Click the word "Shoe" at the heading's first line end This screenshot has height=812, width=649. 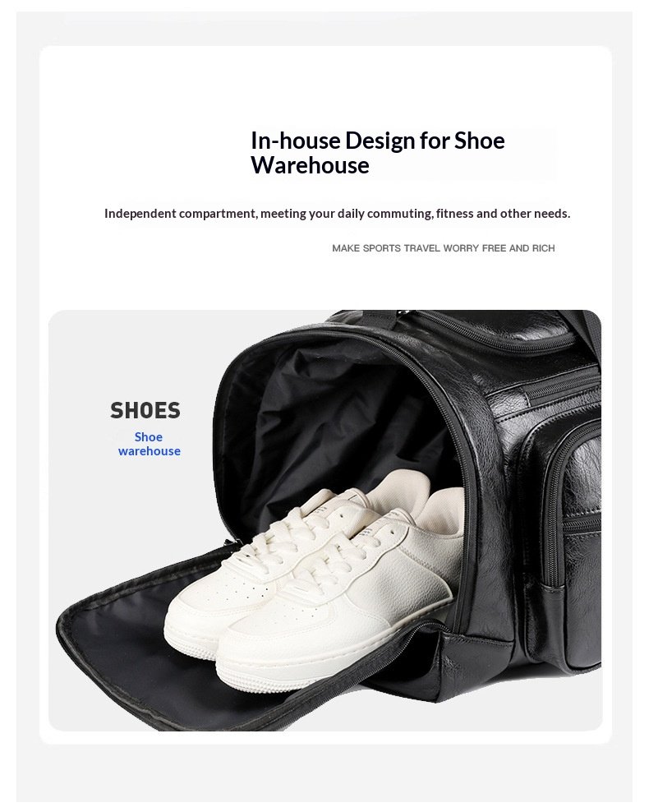(480, 141)
